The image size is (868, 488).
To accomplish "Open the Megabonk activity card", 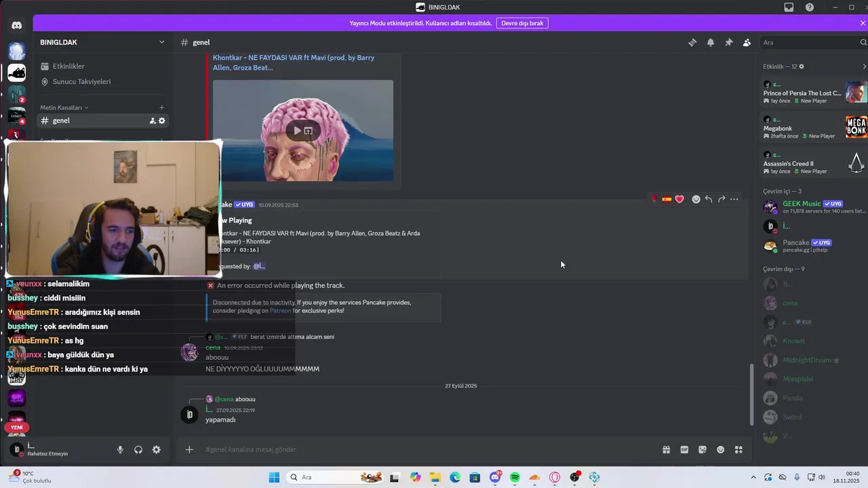I will tap(814, 127).
